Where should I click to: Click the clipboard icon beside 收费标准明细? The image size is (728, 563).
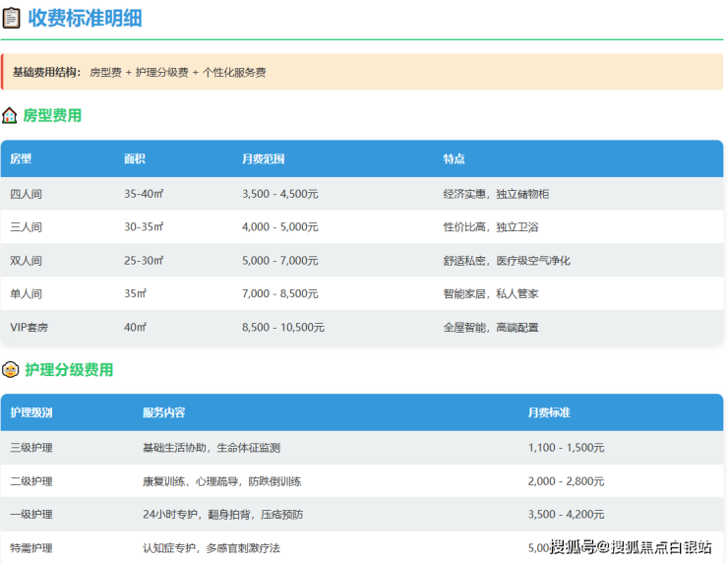[x=11, y=18]
